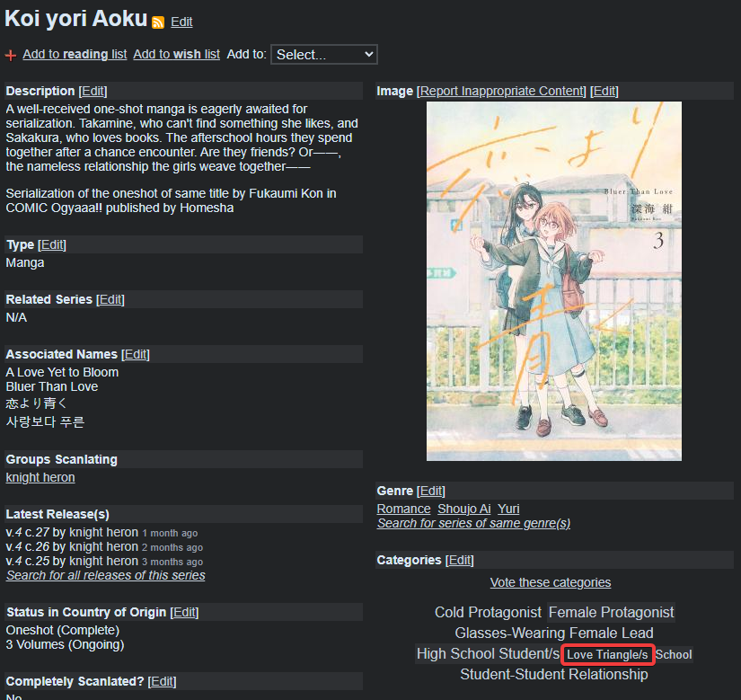Edit the Genre section
Screen dimensions: 741x700
(x=431, y=492)
